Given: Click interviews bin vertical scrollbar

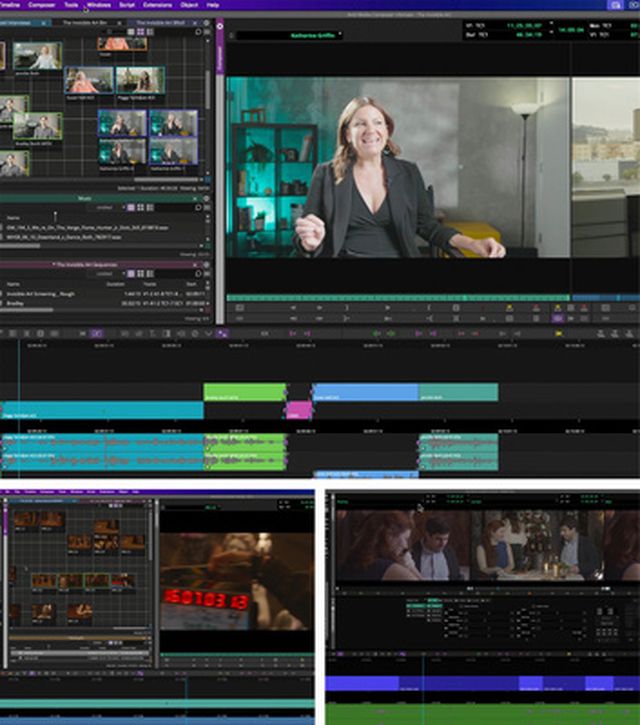Looking at the screenshot, I should tap(207, 92).
